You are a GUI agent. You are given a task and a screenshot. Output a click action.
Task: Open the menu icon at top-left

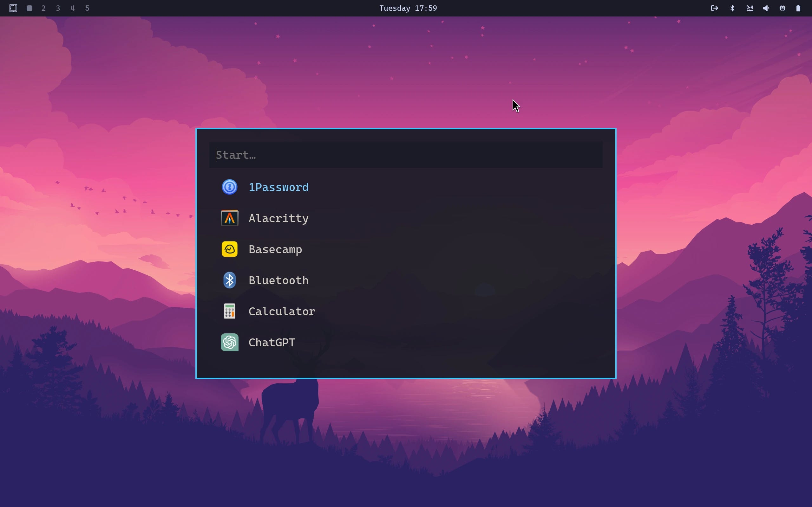[x=13, y=8]
